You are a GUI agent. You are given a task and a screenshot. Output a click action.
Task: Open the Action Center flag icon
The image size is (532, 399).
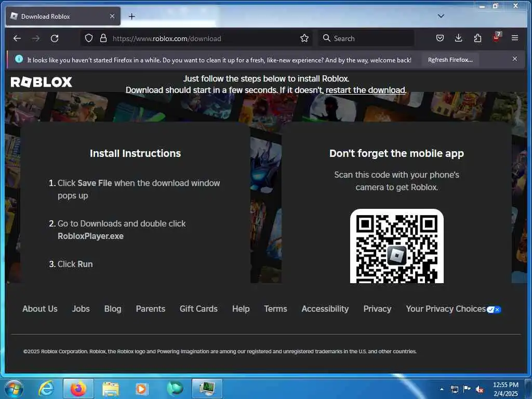(467, 389)
